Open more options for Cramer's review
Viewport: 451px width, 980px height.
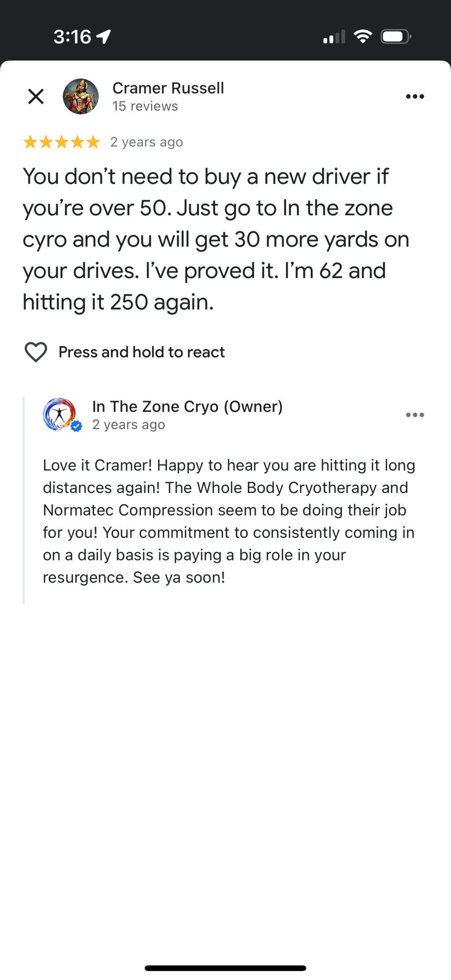click(415, 96)
